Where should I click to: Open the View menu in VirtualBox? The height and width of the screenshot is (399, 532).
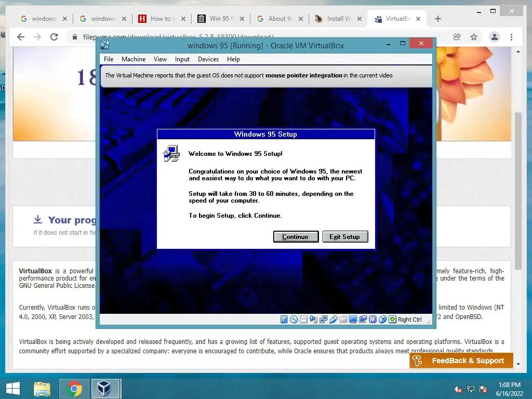tap(160, 59)
